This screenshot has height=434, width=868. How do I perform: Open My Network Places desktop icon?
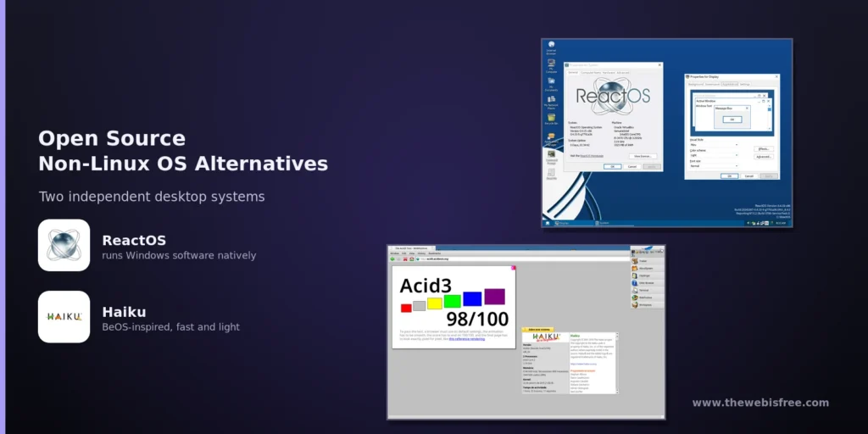tap(551, 102)
